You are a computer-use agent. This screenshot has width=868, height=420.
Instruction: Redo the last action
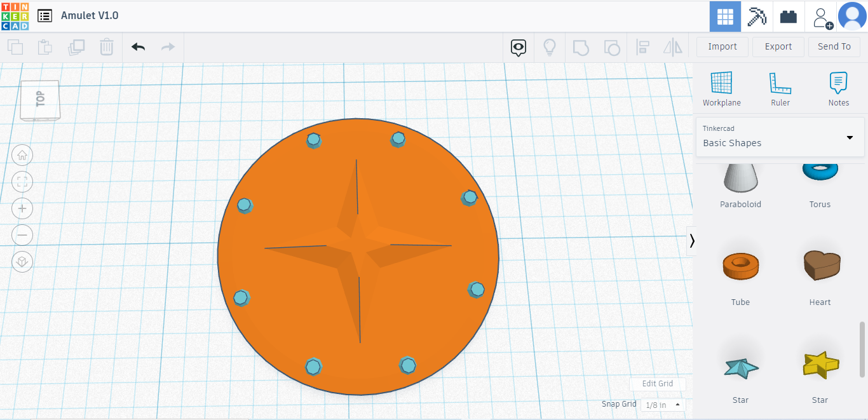pyautogui.click(x=168, y=47)
